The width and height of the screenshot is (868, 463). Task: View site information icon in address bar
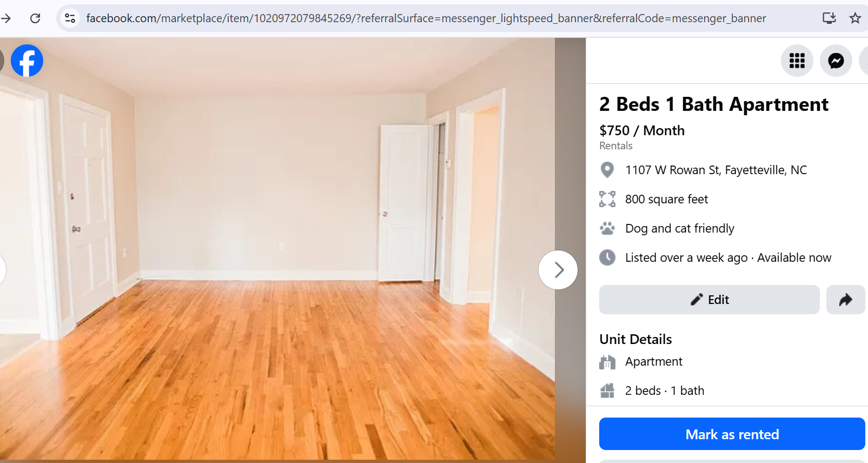(x=70, y=18)
